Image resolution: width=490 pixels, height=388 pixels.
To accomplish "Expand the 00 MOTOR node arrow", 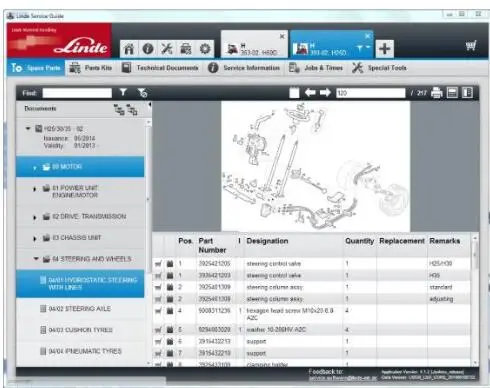I will click(35, 167).
